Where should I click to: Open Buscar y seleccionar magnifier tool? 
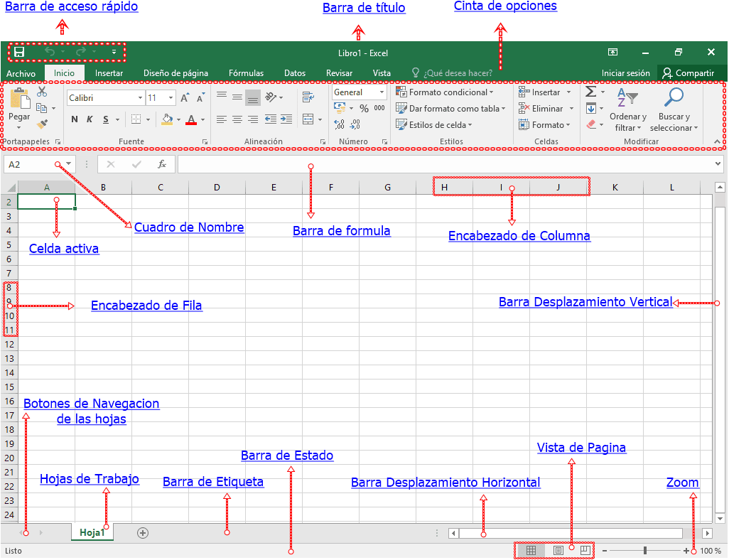(672, 98)
